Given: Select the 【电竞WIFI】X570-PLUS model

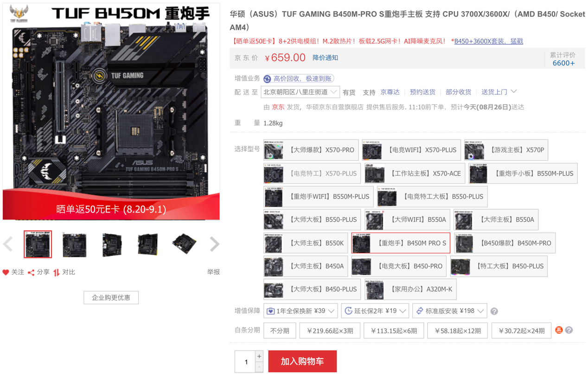Looking at the screenshot, I should pyautogui.click(x=411, y=150).
